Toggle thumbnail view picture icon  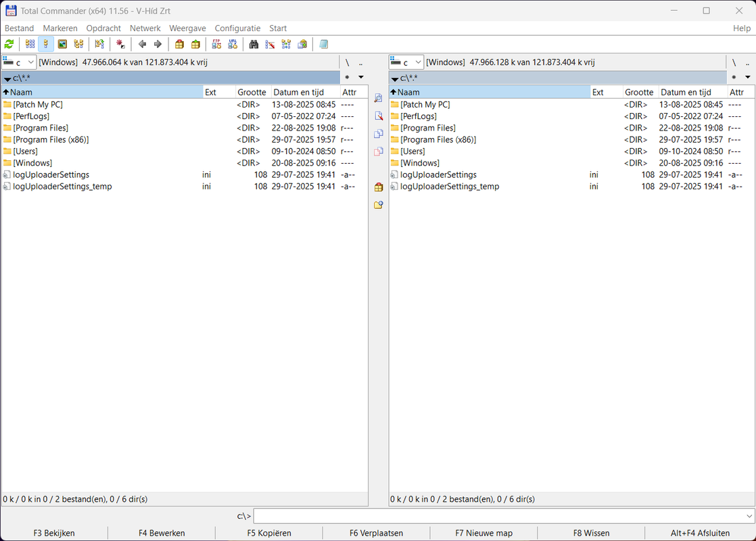coord(62,45)
